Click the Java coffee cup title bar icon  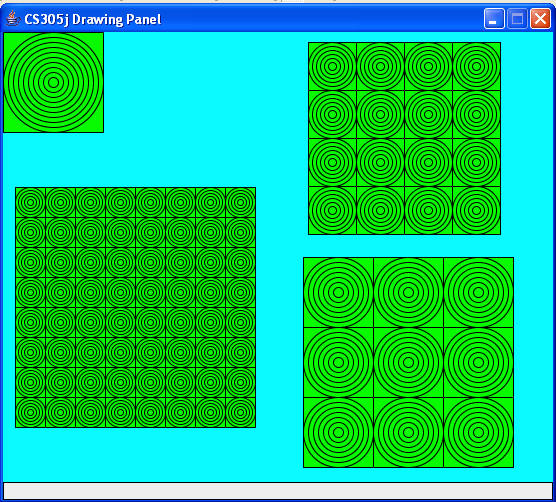13,18
